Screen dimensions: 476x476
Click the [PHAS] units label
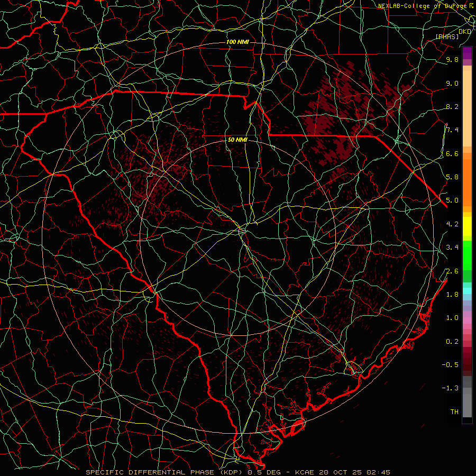pyautogui.click(x=447, y=36)
